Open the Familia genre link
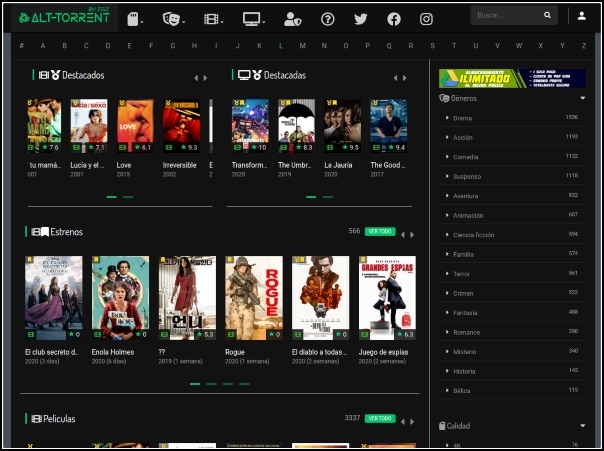Screen dimensions: 604x451 point(463,254)
